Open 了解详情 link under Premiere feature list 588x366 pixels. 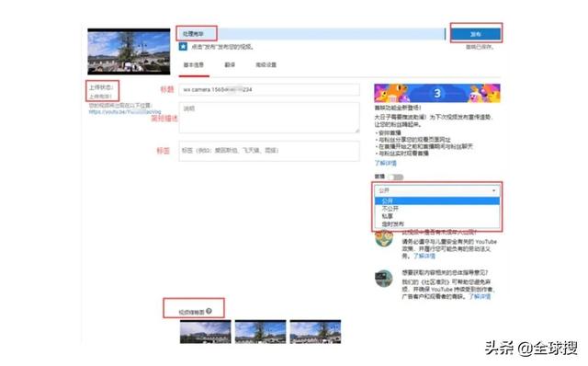[x=386, y=163]
